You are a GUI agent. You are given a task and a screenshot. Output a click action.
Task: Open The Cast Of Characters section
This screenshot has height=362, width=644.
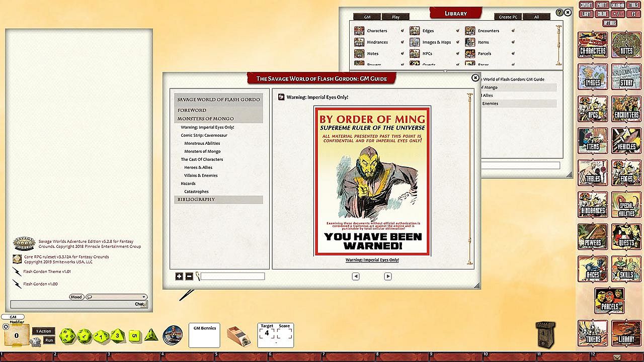[202, 159]
